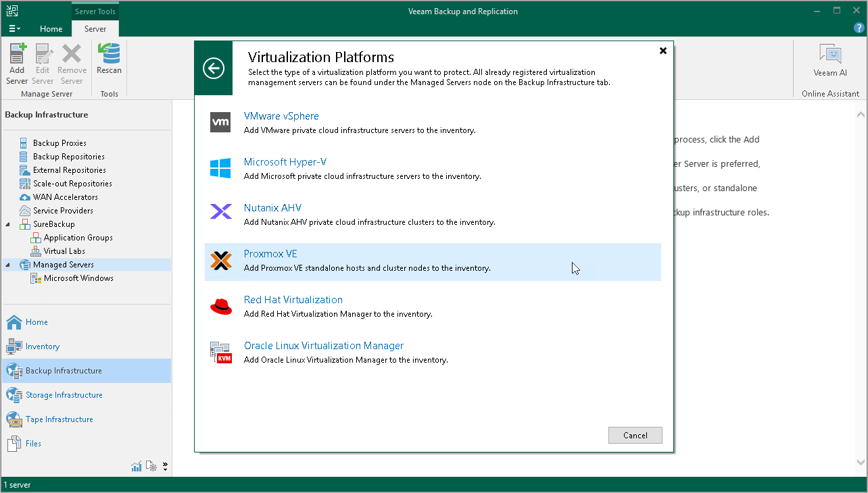Switch to the Home ribbon tab
Screen dimensions: 868x493
(x=51, y=29)
